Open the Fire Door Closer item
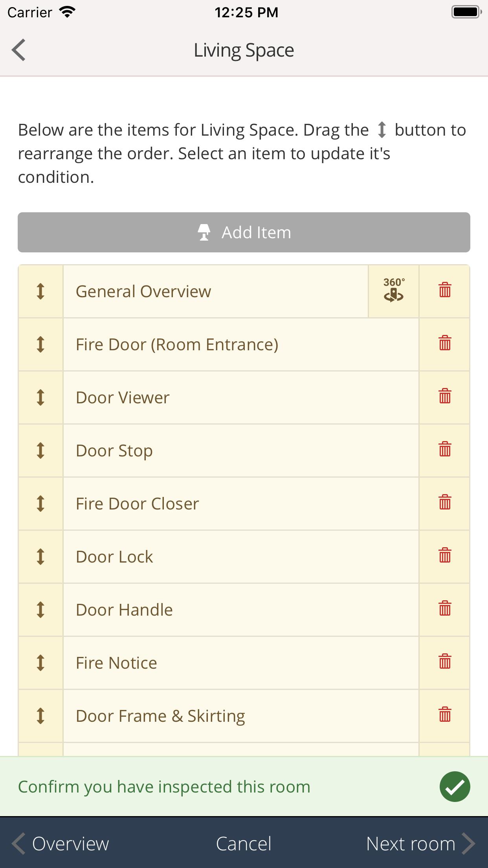 (x=241, y=504)
